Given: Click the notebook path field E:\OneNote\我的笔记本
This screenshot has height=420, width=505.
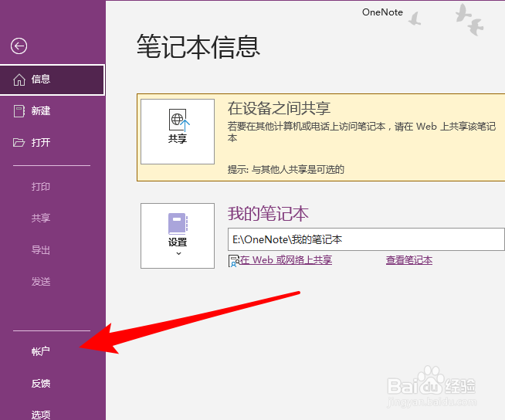Looking at the screenshot, I should [366, 239].
